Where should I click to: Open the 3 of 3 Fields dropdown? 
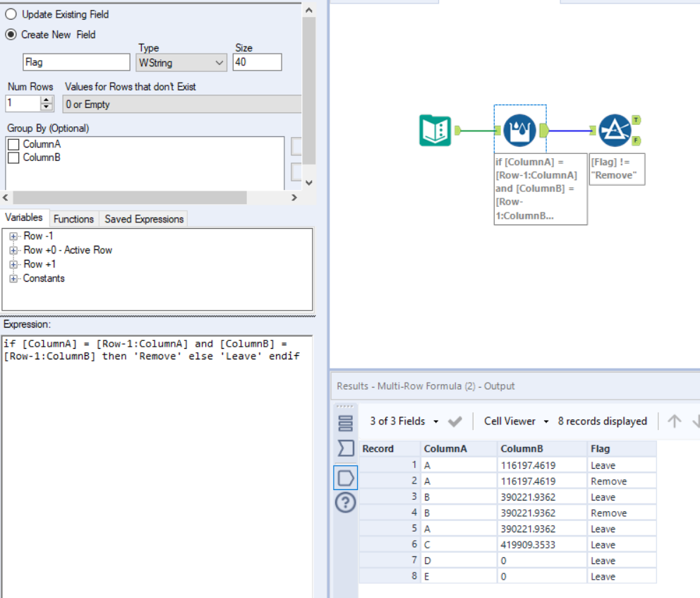tap(404, 421)
